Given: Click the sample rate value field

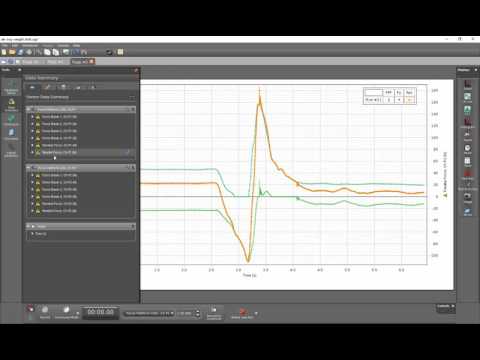Looking at the screenshot, I should 185,313.
